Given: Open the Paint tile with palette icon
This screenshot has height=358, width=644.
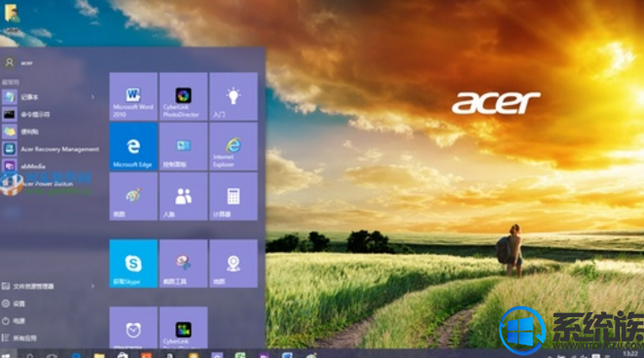Looking at the screenshot, I should tap(133, 197).
